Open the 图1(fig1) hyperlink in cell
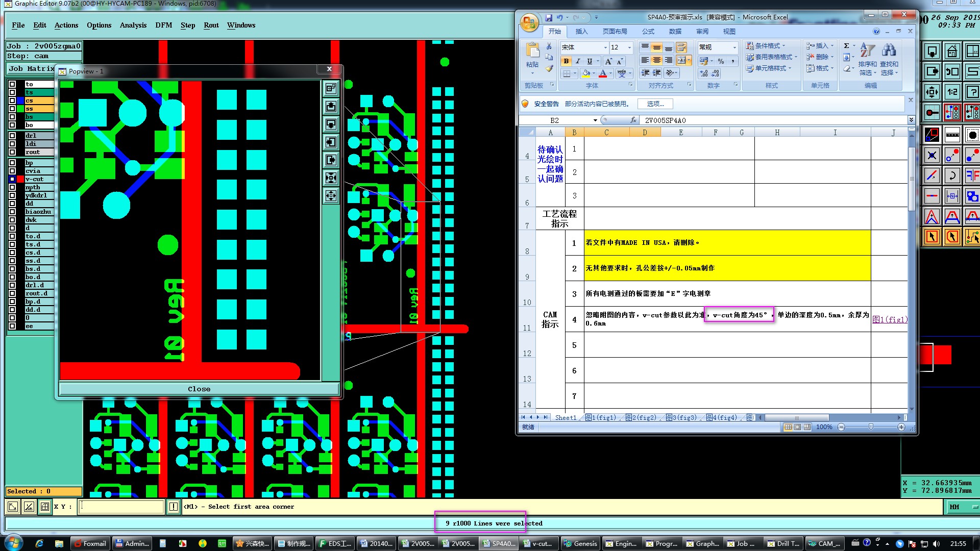The width and height of the screenshot is (980, 551). 890,319
